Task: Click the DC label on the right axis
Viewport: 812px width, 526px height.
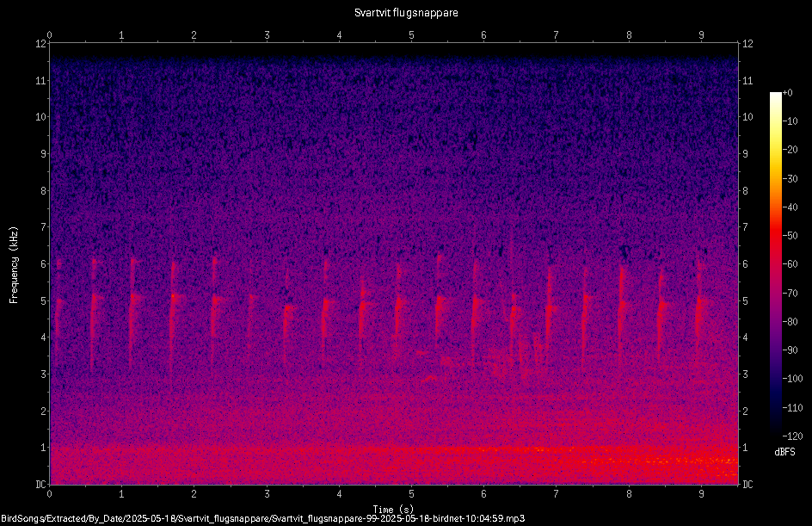Action: (x=747, y=485)
